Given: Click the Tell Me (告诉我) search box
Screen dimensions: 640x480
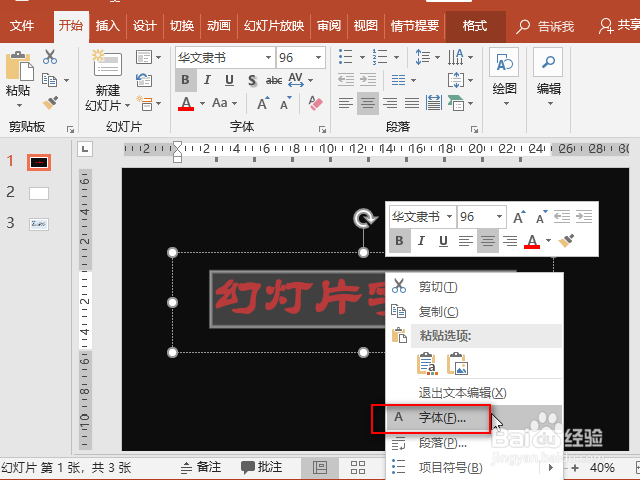Looking at the screenshot, I should (545, 27).
